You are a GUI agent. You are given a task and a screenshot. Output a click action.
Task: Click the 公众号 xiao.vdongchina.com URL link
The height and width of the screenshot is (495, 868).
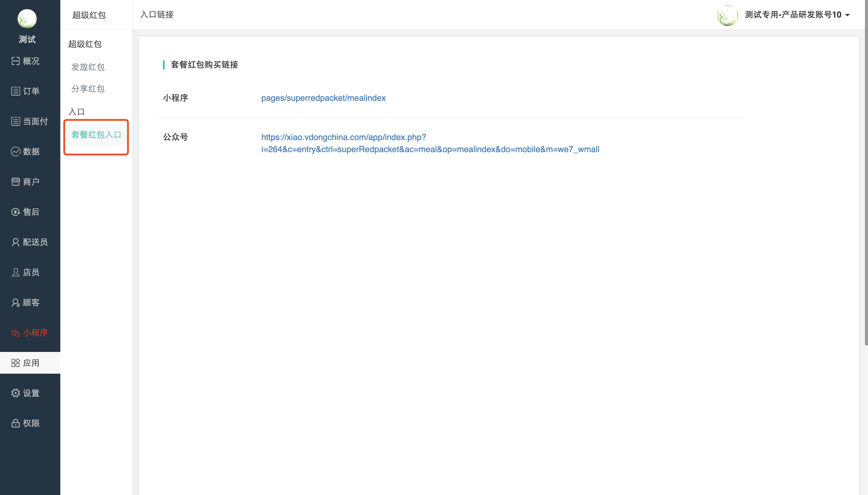click(x=430, y=143)
